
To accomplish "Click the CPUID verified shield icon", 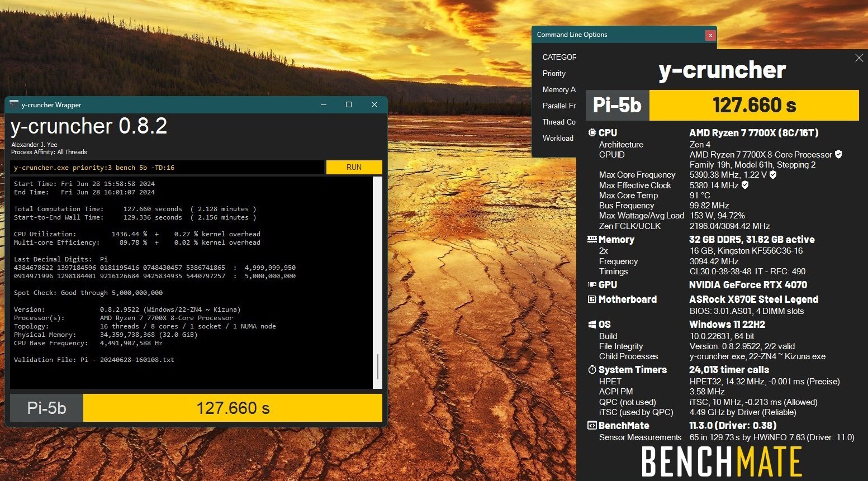I will click(x=838, y=154).
